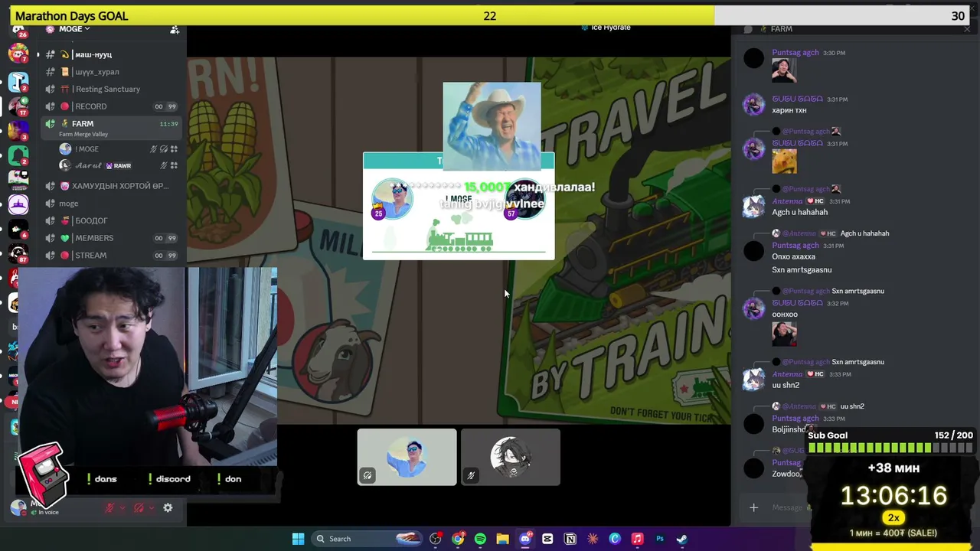Click the Aarul user in FARM channel

tap(119, 165)
